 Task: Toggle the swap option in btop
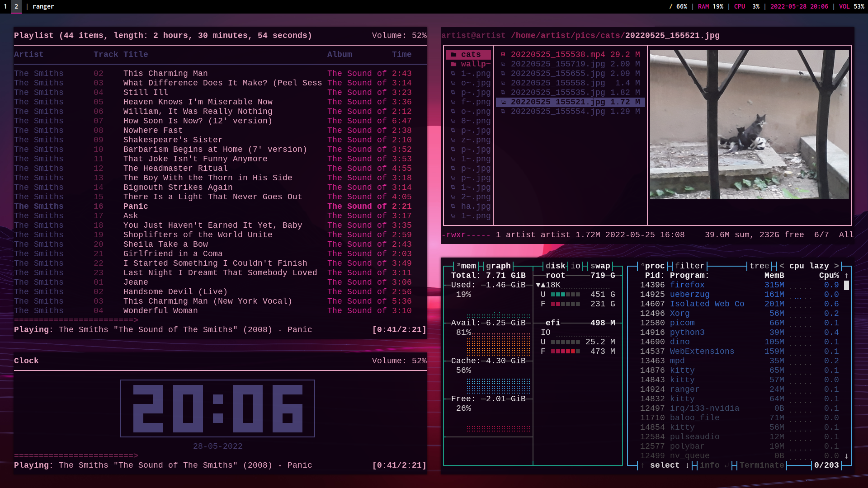tap(600, 266)
